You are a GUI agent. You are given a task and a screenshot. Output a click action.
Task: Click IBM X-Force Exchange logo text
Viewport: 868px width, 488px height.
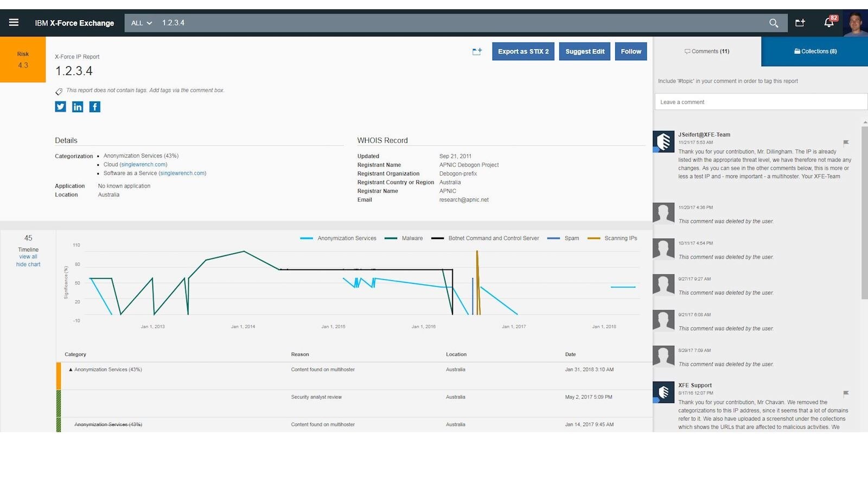74,23
